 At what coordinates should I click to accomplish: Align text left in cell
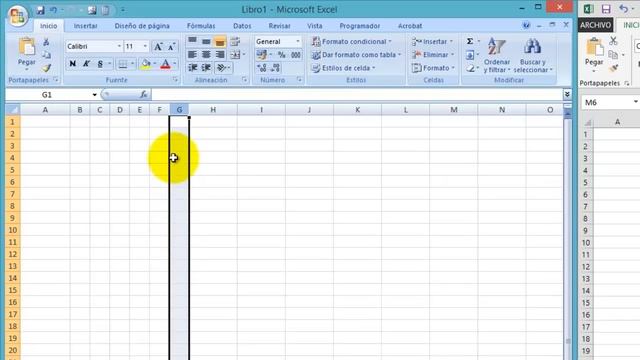pos(192,54)
